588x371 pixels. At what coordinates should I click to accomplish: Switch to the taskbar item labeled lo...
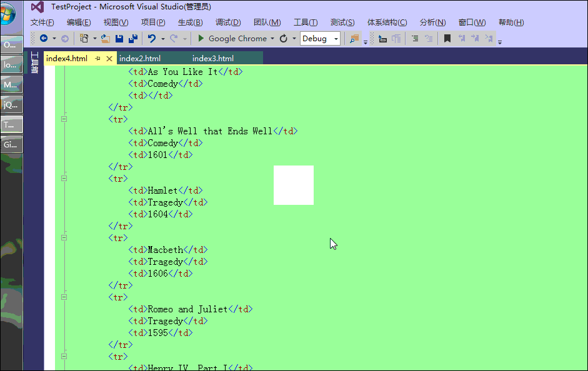tap(11, 64)
